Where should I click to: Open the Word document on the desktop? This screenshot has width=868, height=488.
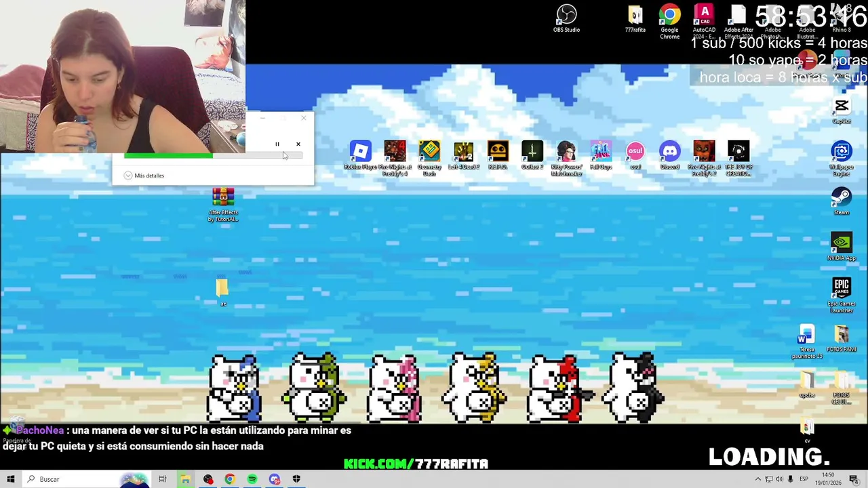(806, 341)
